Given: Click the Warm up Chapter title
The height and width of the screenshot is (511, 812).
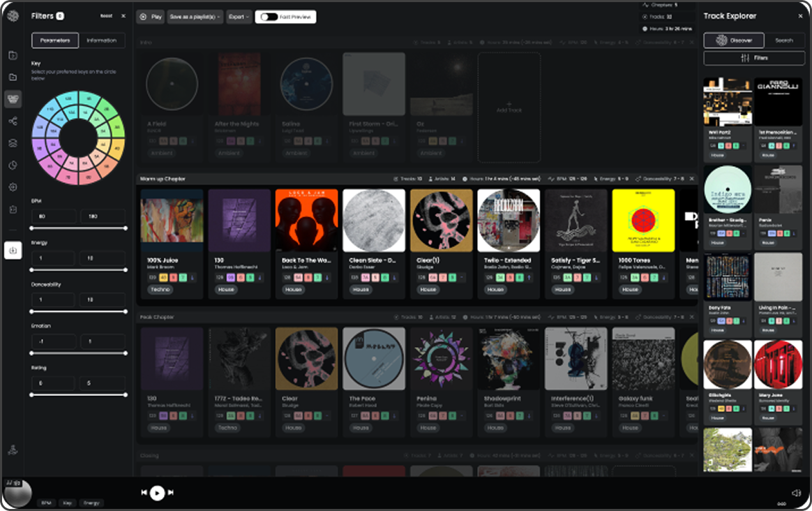Looking at the screenshot, I should (163, 179).
